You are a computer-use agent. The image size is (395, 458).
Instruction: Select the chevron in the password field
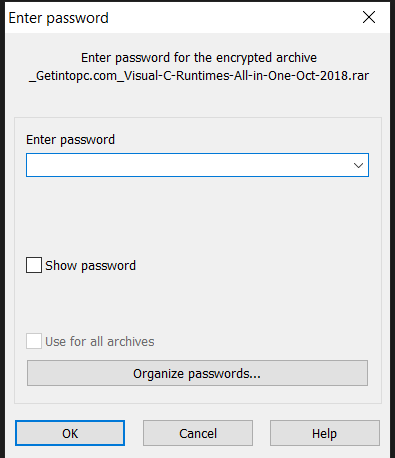click(x=358, y=165)
